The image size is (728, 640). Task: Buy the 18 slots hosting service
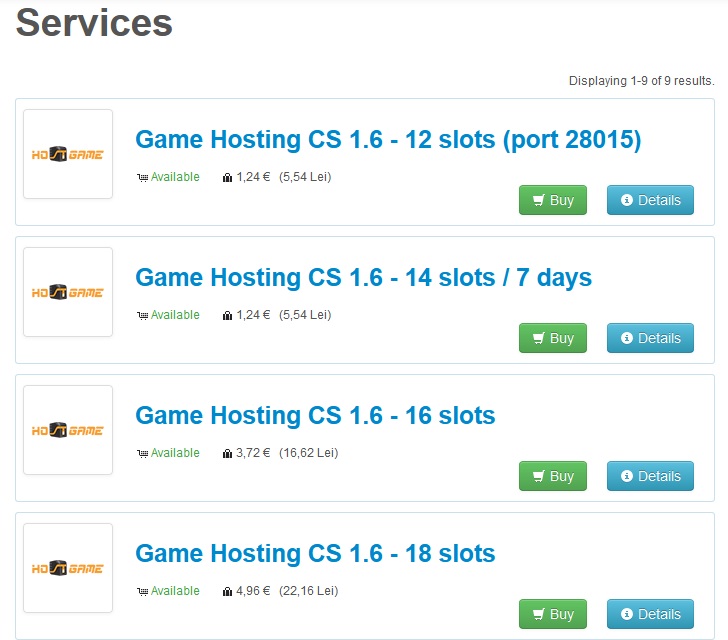[x=552, y=614]
